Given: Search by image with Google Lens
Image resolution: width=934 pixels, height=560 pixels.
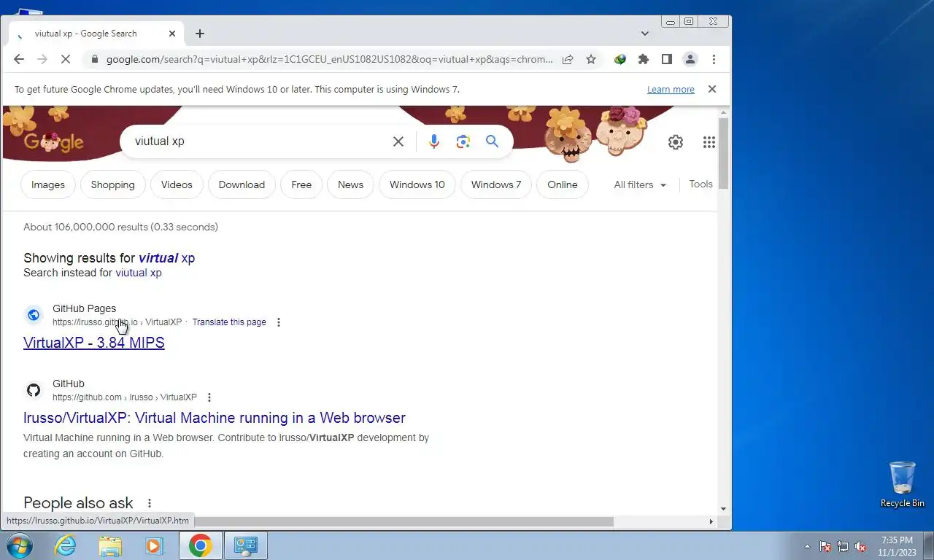Looking at the screenshot, I should coord(463,141).
